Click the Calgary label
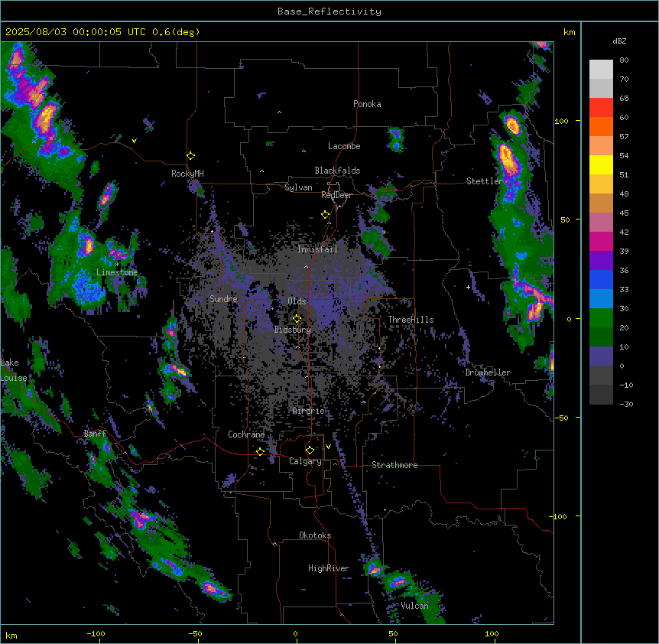 pos(305,461)
